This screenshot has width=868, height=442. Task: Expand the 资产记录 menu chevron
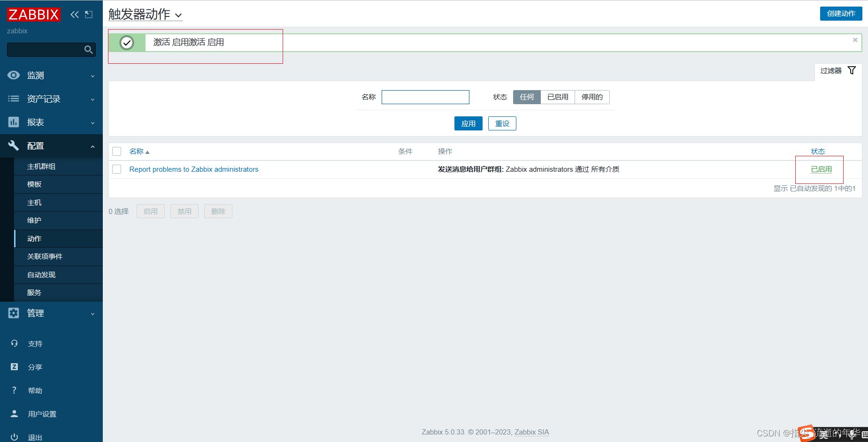point(92,99)
